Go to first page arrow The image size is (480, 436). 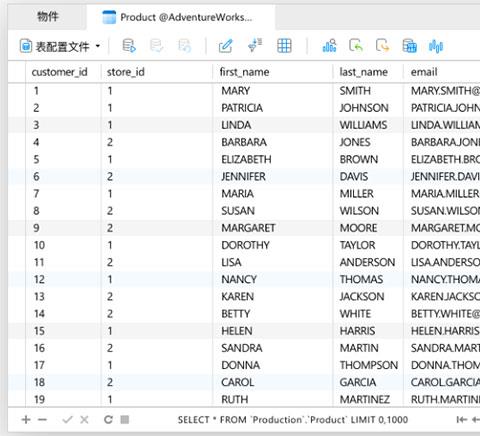[462, 420]
